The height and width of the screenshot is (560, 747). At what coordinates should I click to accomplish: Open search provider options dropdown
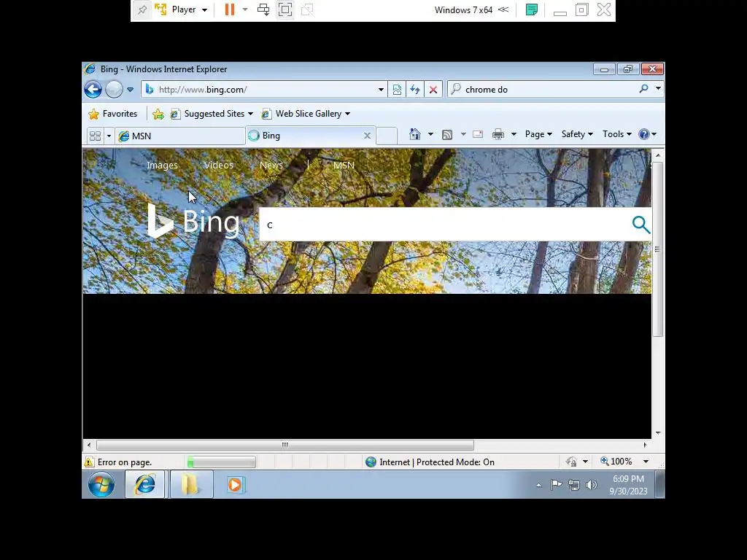click(x=658, y=88)
